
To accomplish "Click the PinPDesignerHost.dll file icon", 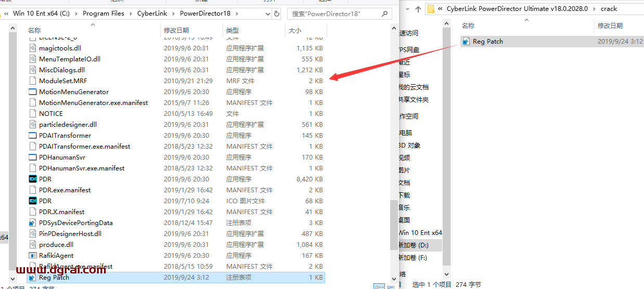I will [33, 233].
